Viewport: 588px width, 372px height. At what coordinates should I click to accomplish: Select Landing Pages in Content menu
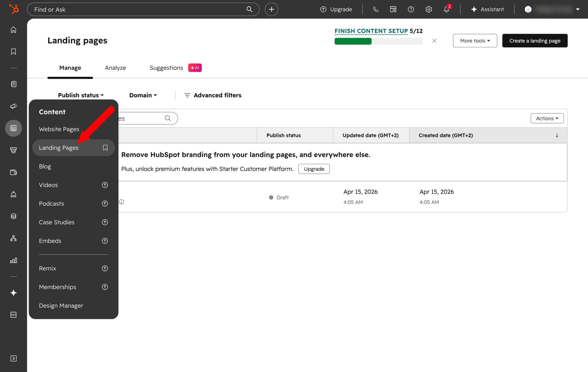(73, 148)
